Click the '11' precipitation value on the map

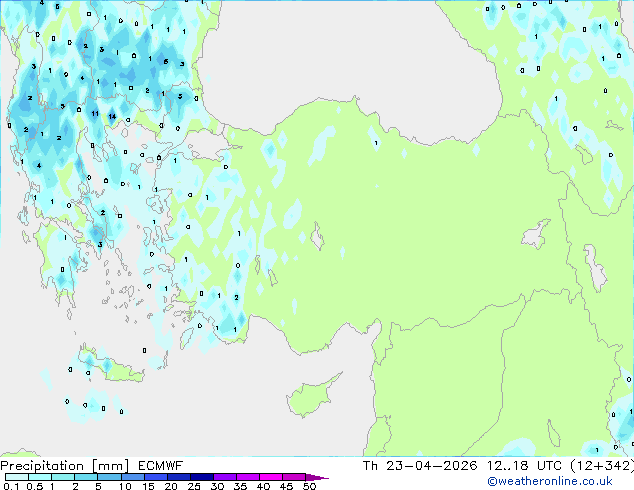[x=95, y=114]
